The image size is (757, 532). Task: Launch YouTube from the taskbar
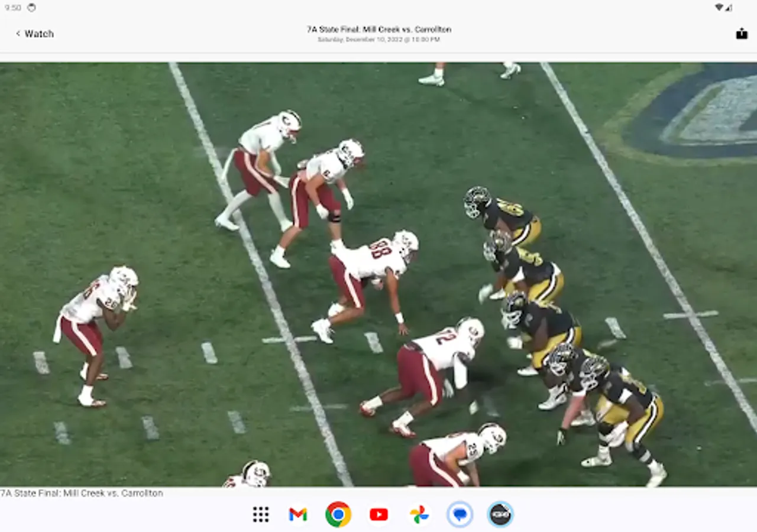pyautogui.click(x=378, y=514)
